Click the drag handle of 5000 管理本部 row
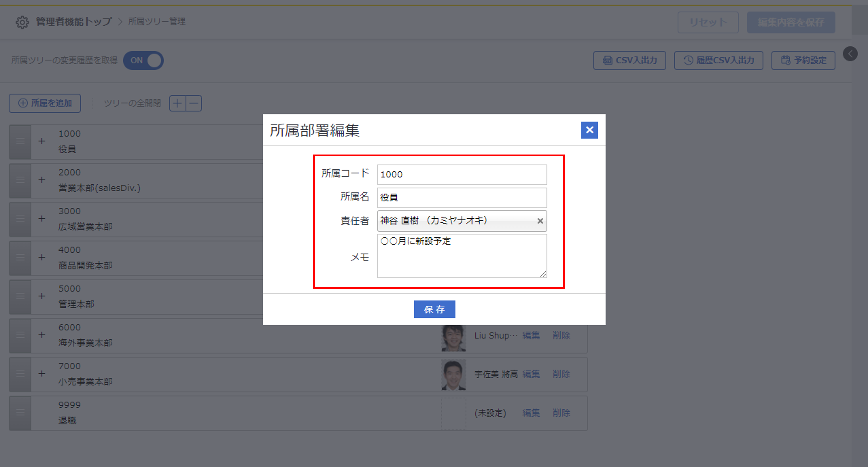This screenshot has height=467, width=868. point(20,297)
